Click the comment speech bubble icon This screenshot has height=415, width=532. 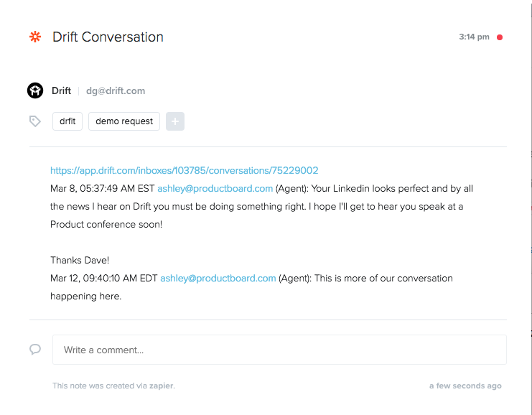(35, 349)
